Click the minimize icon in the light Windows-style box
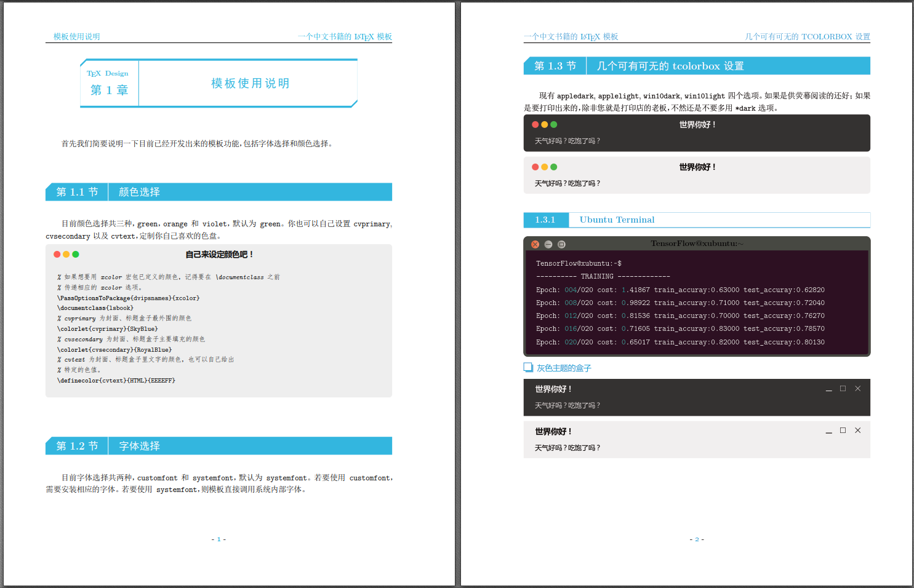The image size is (914, 588). tap(829, 432)
